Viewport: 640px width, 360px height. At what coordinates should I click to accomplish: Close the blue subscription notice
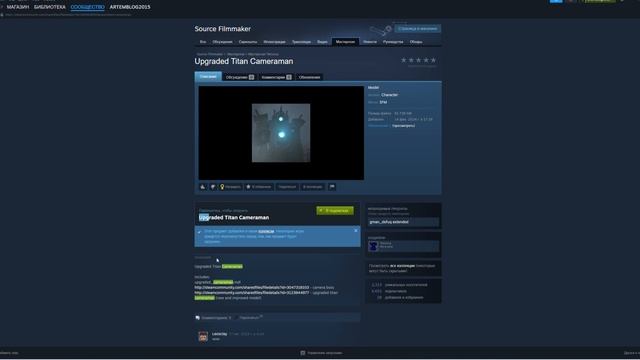pos(356,231)
